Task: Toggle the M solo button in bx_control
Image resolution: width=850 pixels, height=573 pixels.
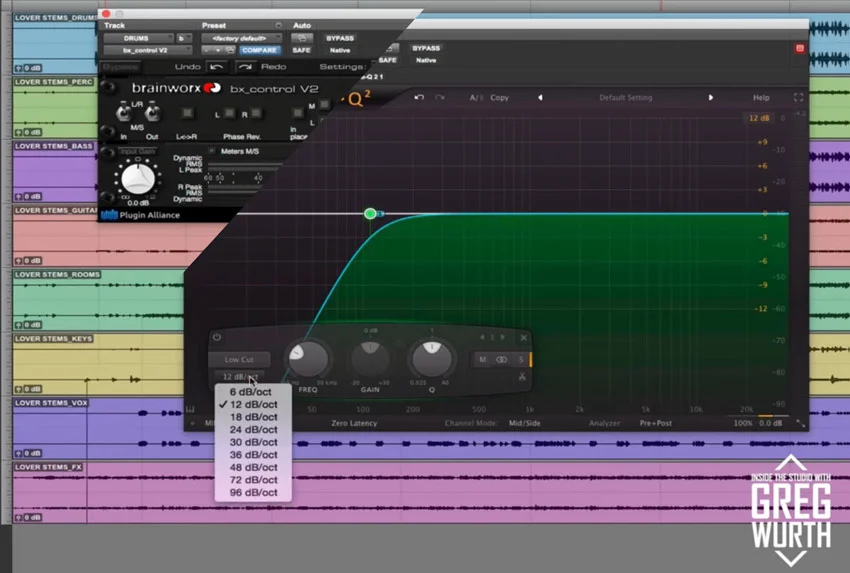Action: [324, 104]
